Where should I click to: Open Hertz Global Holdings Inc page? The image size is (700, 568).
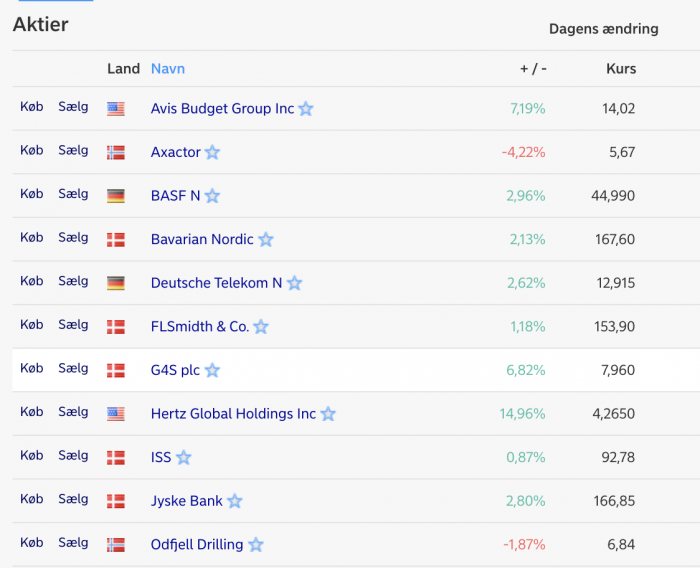[233, 414]
